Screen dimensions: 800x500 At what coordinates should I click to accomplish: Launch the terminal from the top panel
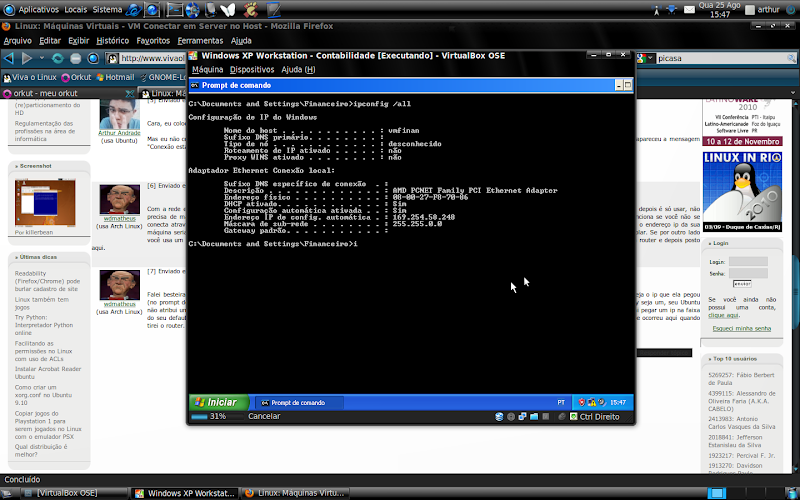click(x=174, y=9)
